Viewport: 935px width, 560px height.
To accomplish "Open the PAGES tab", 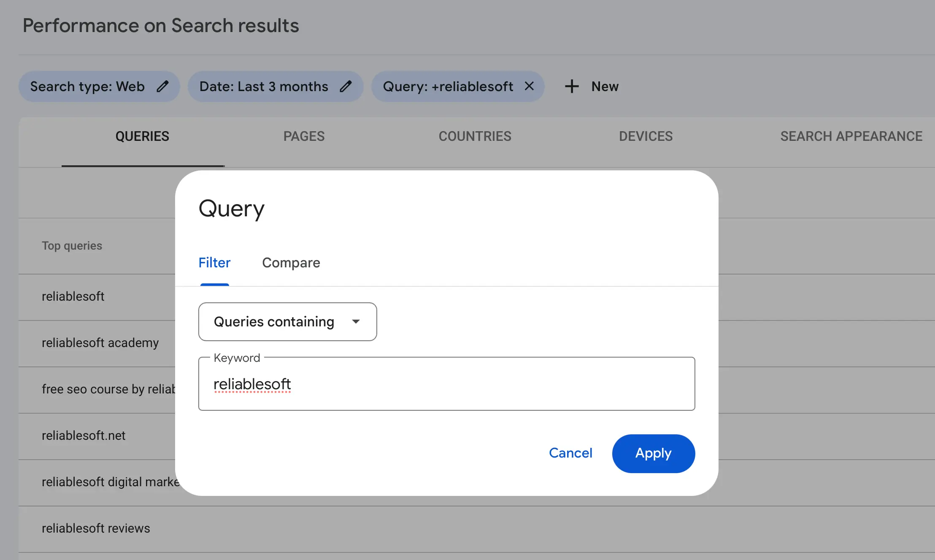I will [304, 136].
